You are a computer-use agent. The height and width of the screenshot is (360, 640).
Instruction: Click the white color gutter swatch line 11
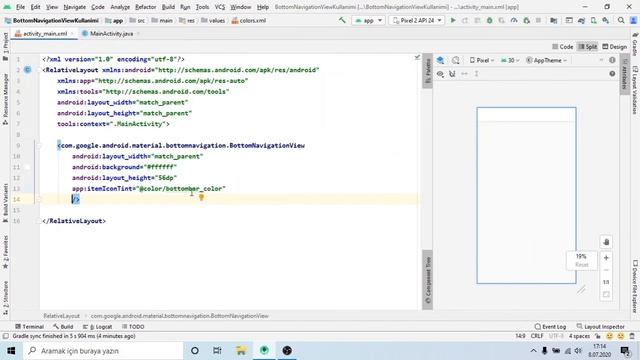coord(27,167)
